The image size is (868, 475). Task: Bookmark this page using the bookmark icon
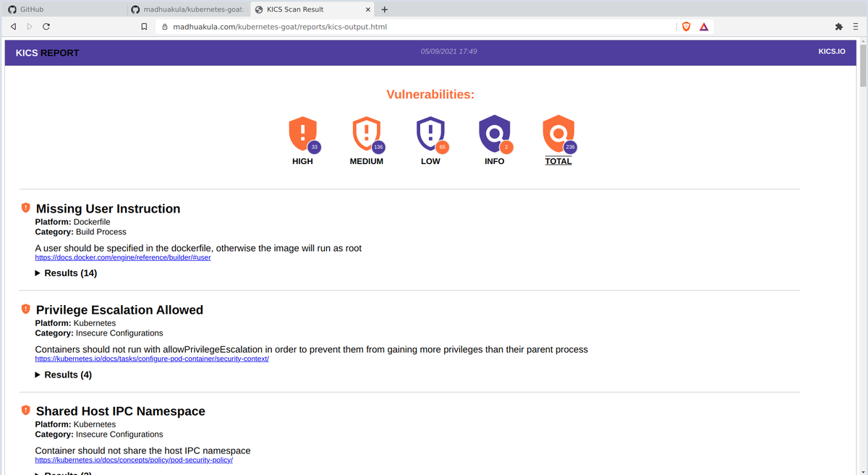144,27
